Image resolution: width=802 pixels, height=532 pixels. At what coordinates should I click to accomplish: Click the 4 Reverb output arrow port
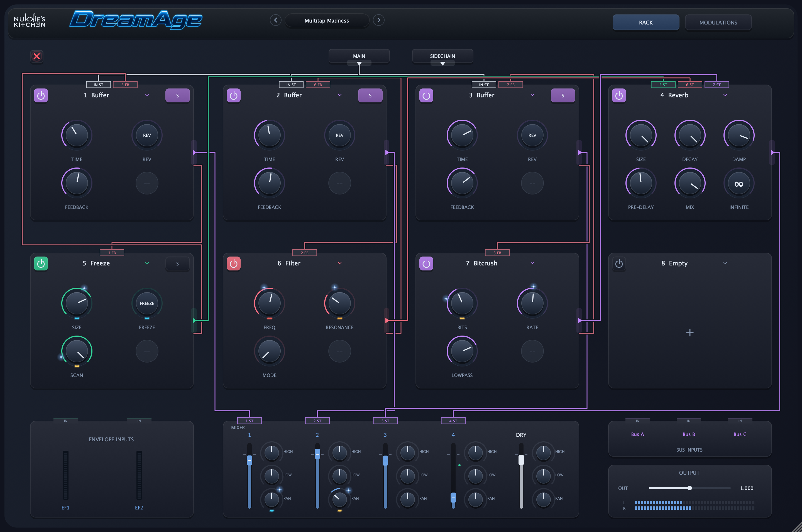coord(772,152)
